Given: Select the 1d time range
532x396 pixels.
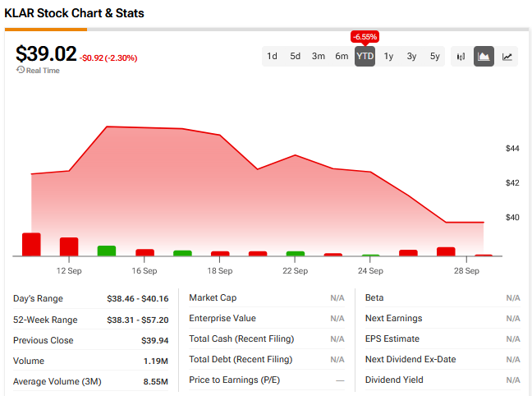Looking at the screenshot, I should coord(272,57).
